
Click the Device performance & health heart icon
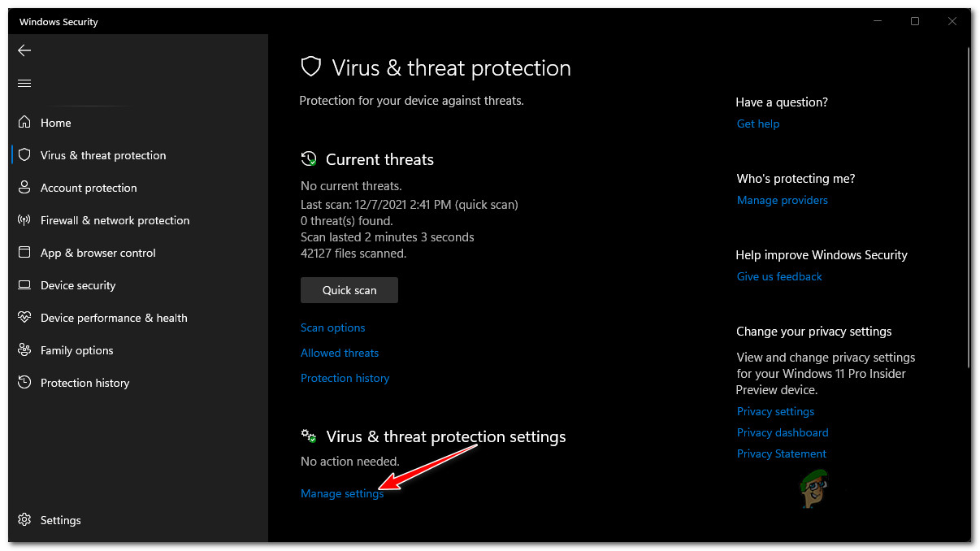coord(24,318)
